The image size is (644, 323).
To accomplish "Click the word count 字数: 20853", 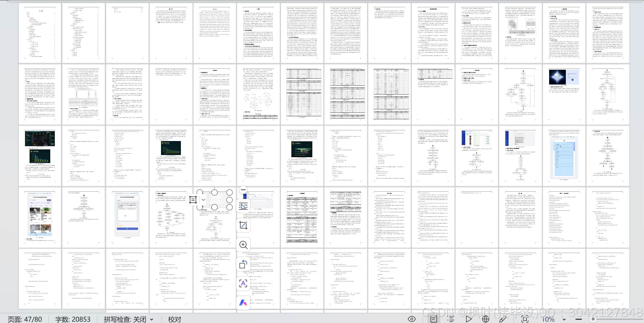I will 73,319.
